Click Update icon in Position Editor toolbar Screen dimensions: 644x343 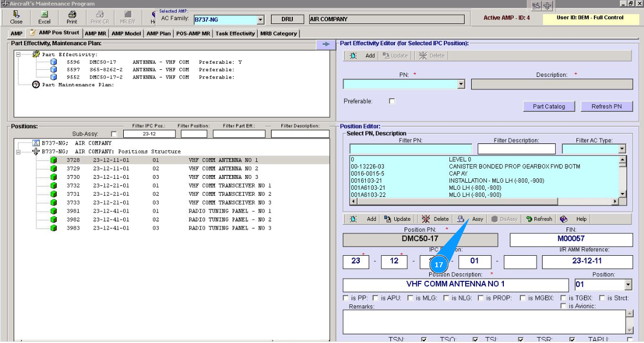pos(397,219)
